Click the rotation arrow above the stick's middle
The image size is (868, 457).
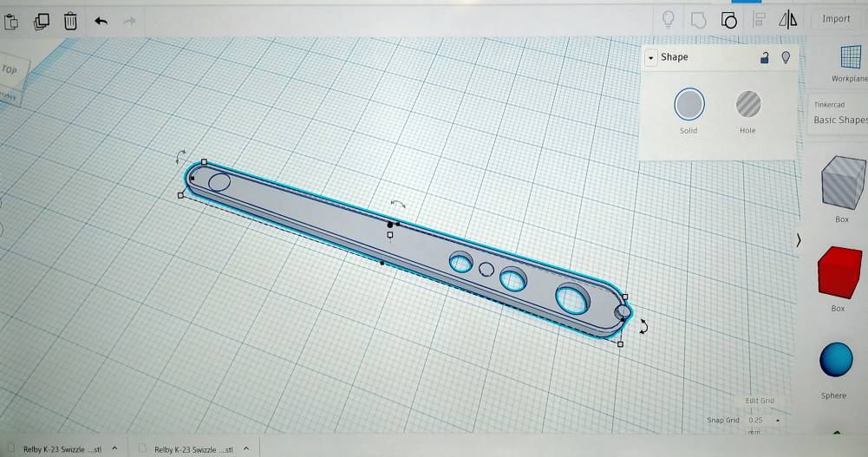pos(398,204)
